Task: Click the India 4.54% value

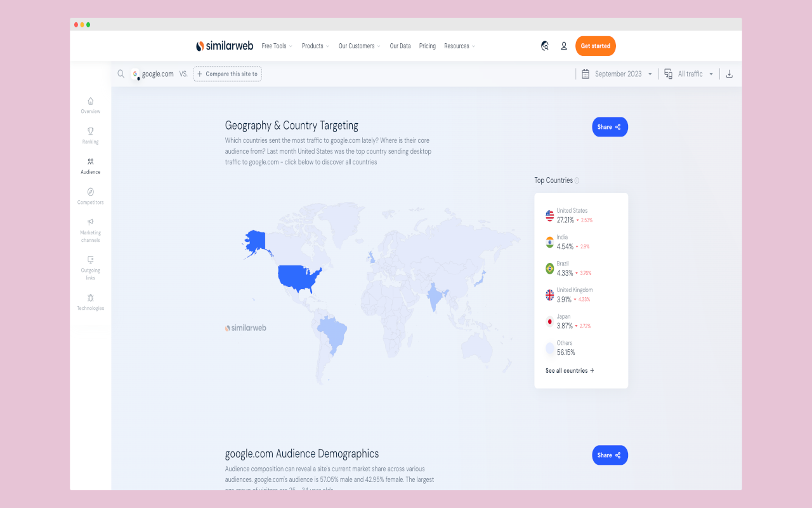Action: pos(565,246)
